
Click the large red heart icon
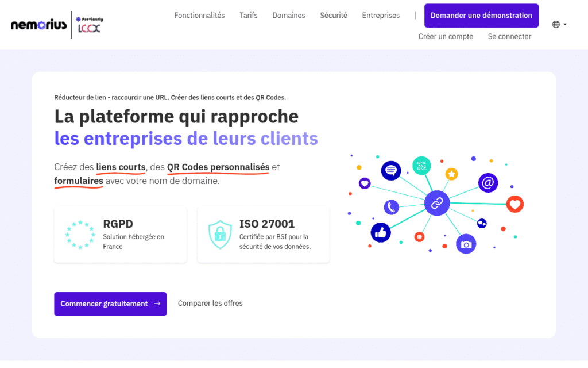515,204
